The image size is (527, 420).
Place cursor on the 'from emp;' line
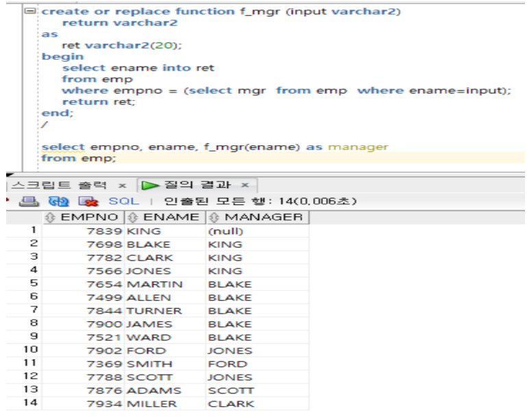point(79,158)
